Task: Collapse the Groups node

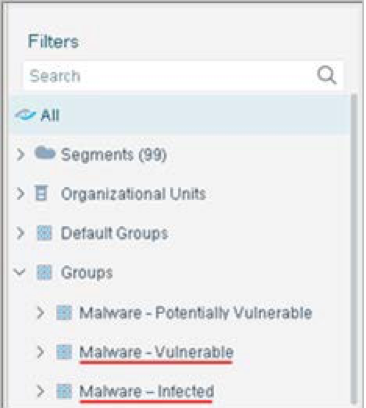Action: coord(20,272)
